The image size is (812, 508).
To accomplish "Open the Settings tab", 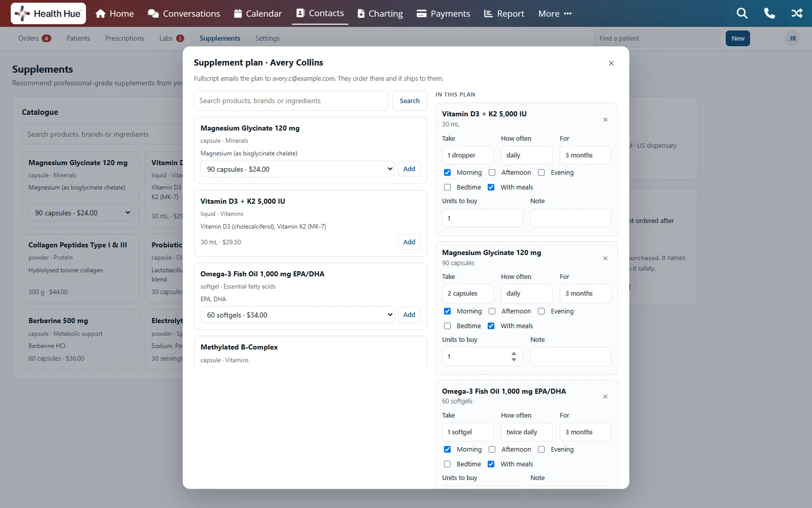I will pyautogui.click(x=267, y=39).
